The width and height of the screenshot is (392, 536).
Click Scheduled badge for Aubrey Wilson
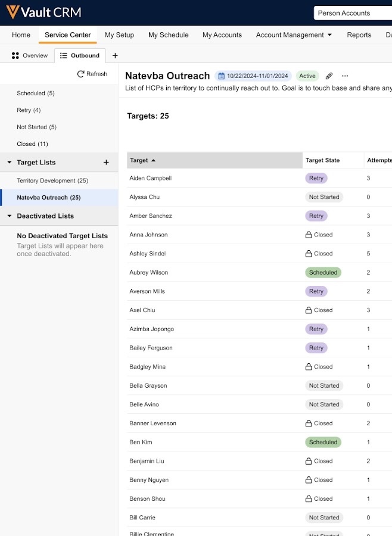(x=323, y=273)
